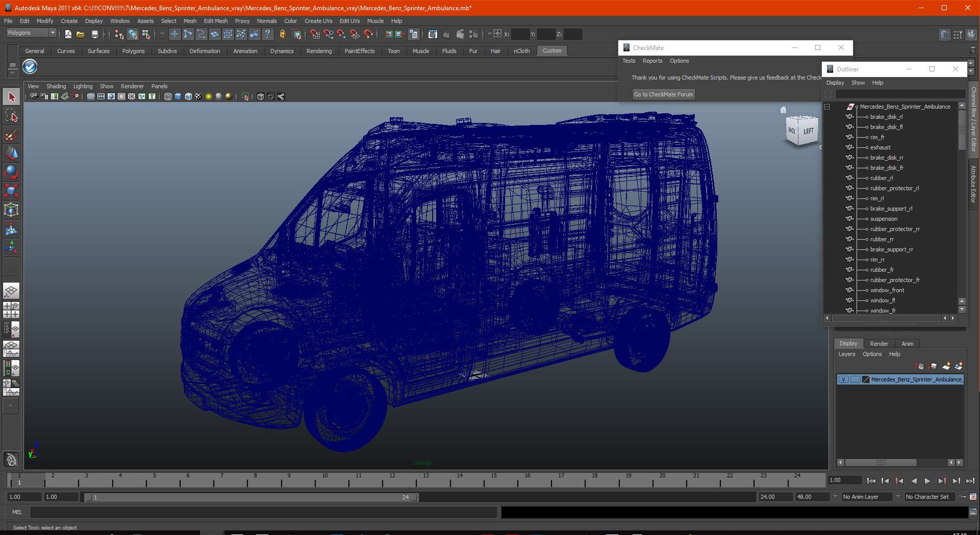
Task: Open the No Character Set dropdown arrow
Action: [x=898, y=497]
